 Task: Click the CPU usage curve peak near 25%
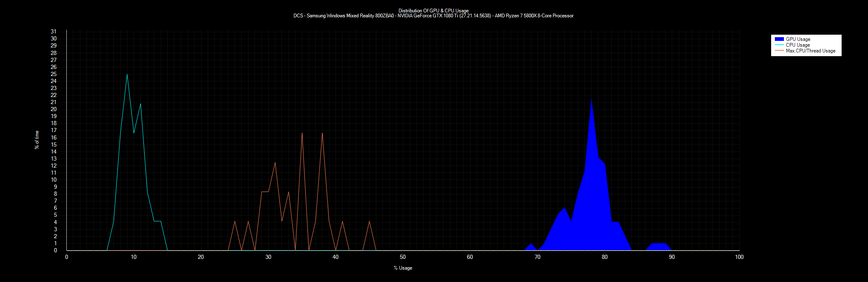click(127, 75)
